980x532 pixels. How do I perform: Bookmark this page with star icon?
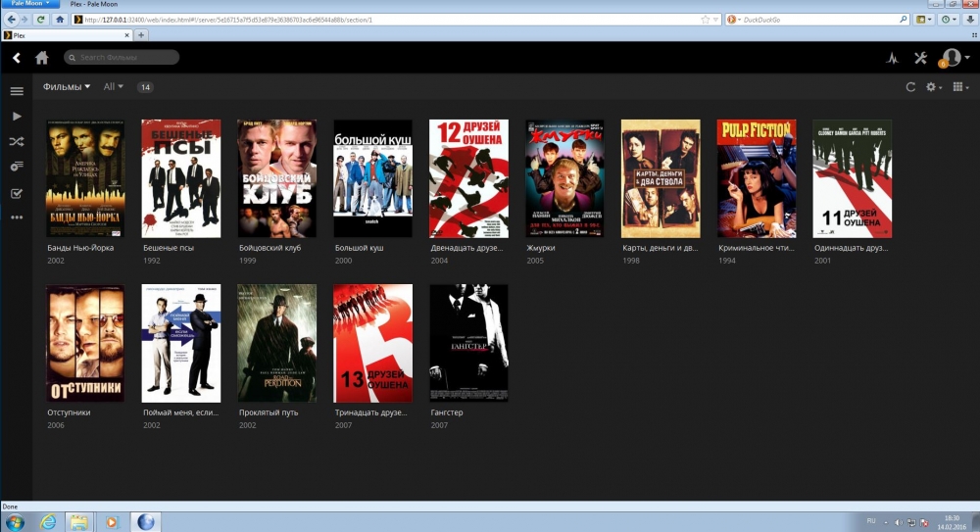[706, 19]
